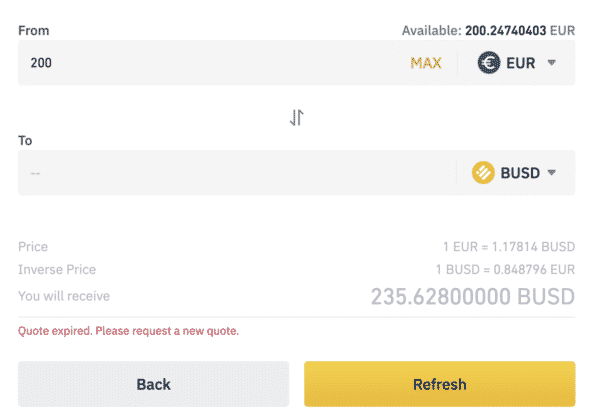The height and width of the screenshot is (420, 600).
Task: Click the 1 EUR = 1.17814 BUSD price
Action: (509, 247)
